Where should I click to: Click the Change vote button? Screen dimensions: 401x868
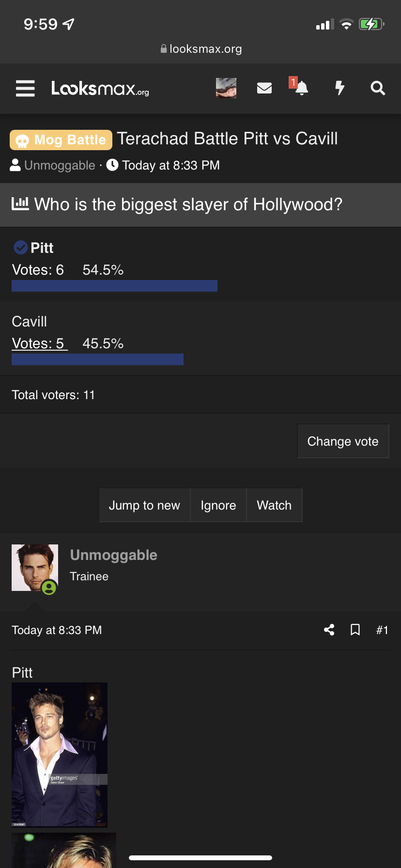point(343,441)
